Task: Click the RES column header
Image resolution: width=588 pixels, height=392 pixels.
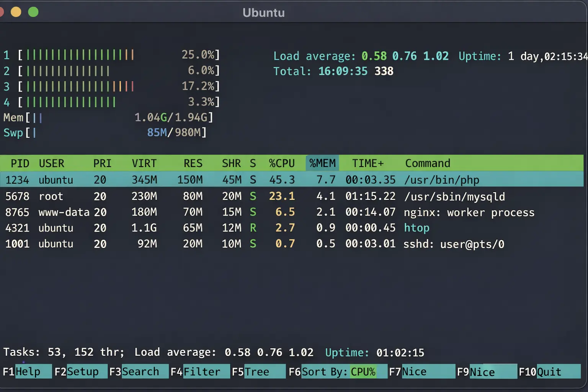Action: click(x=193, y=163)
